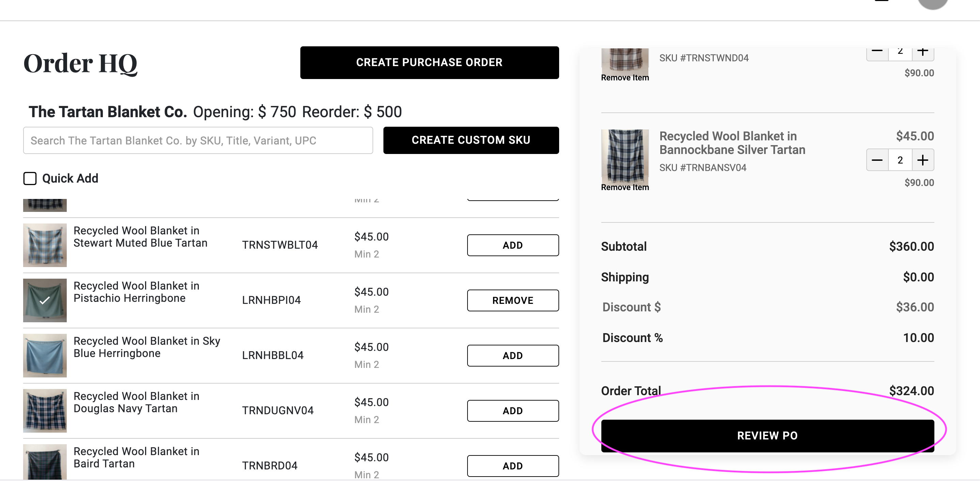The height and width of the screenshot is (481, 980).
Task: Click Create Purchase Order button
Action: click(429, 63)
